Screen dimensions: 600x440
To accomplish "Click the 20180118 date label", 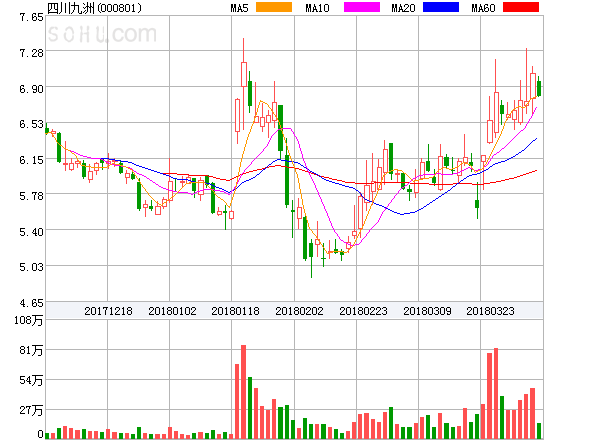I will (x=235, y=311).
